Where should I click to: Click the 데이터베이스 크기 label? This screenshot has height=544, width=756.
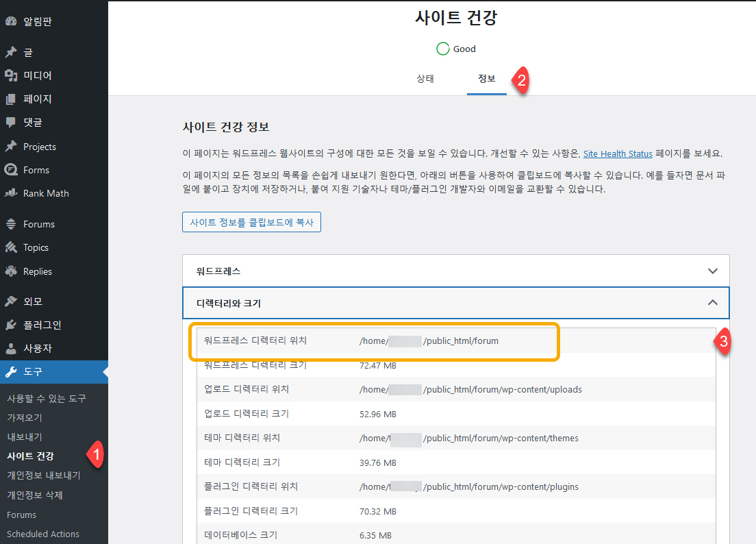(x=240, y=535)
